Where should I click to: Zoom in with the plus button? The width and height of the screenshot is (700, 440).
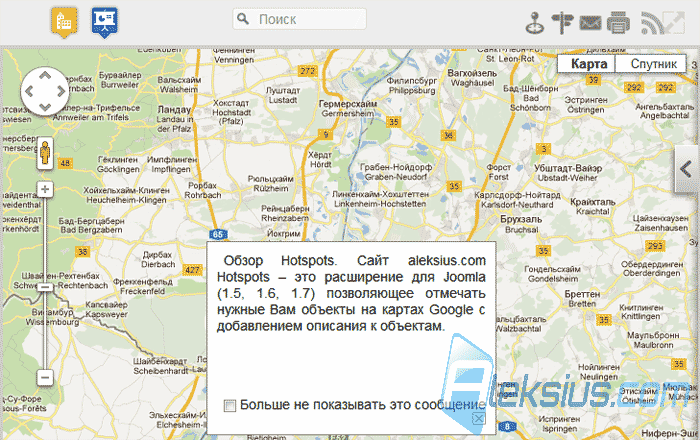coord(45,189)
